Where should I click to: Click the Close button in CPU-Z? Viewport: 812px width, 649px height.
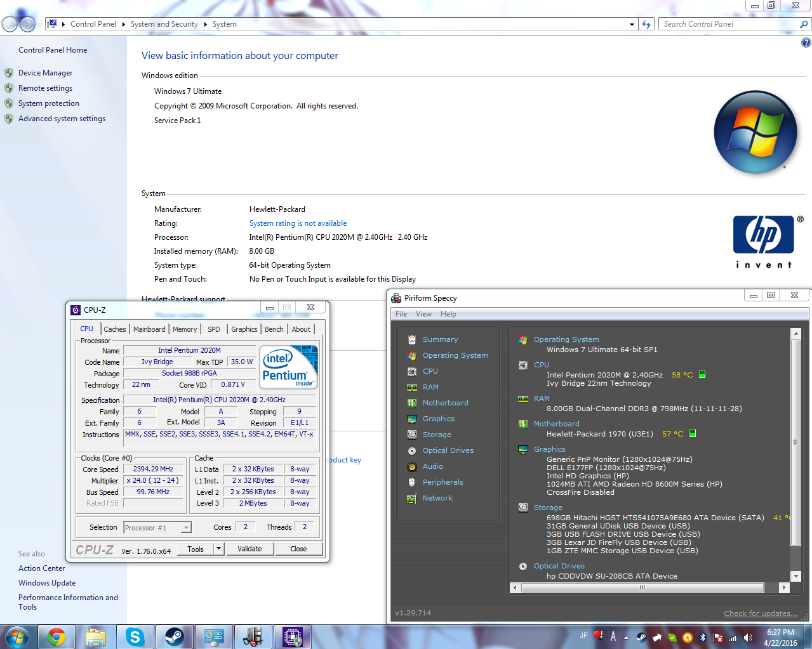(298, 549)
